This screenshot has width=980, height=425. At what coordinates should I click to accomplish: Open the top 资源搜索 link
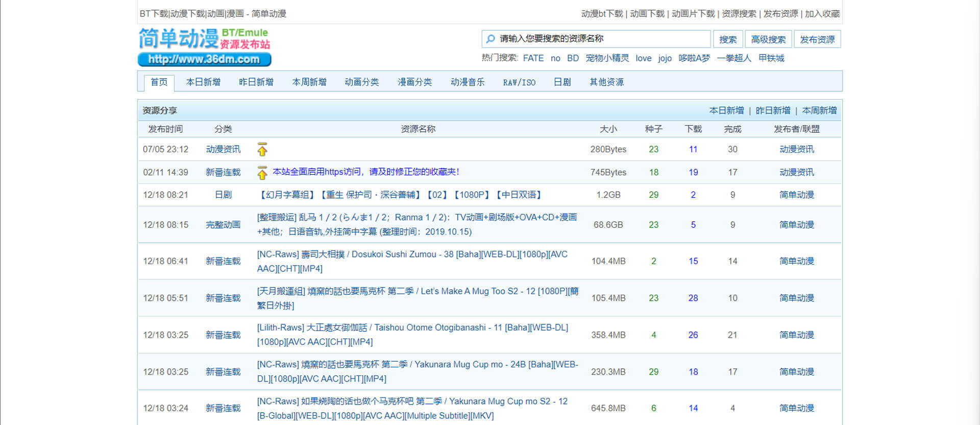[x=739, y=14]
